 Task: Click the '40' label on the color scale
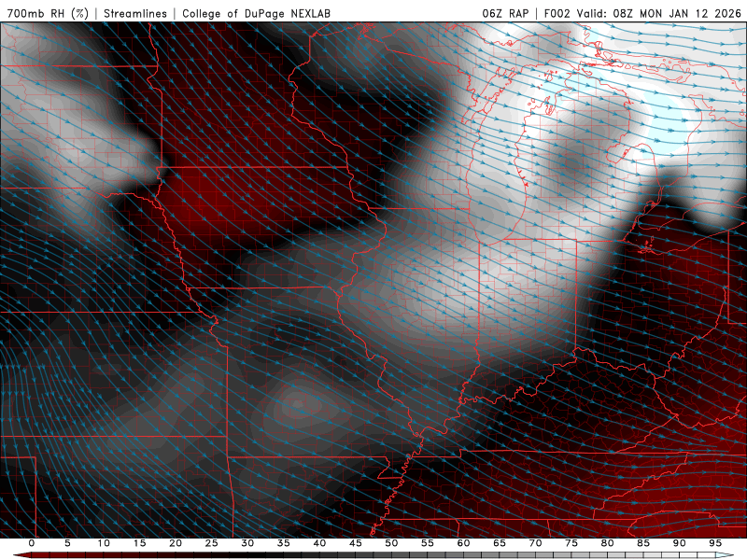point(319,543)
